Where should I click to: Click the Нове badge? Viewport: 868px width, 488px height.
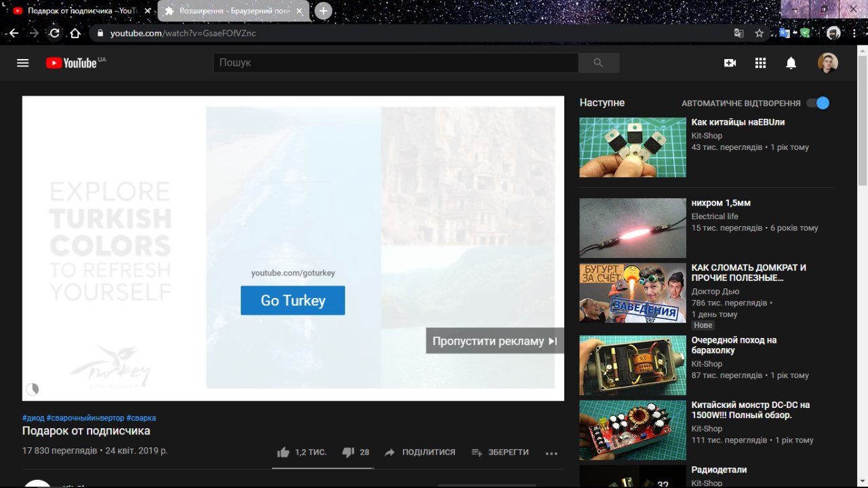[x=703, y=326]
